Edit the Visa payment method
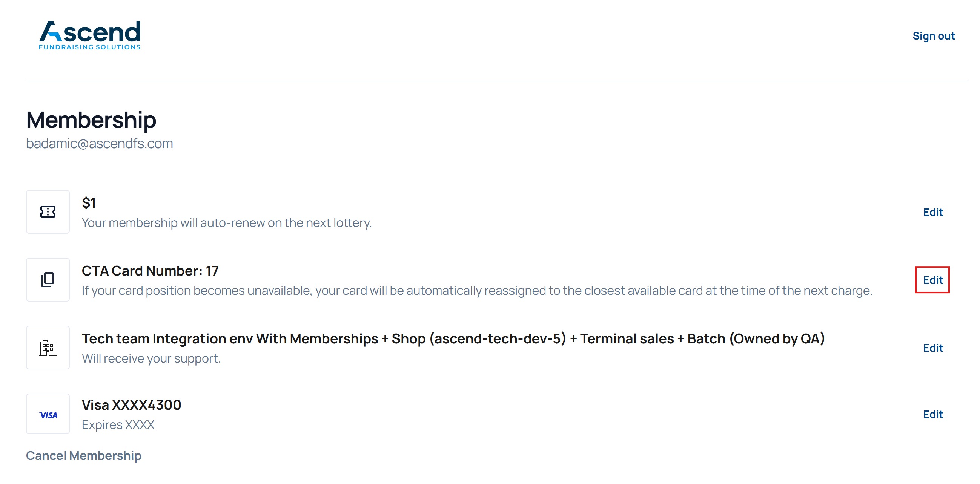 click(932, 414)
